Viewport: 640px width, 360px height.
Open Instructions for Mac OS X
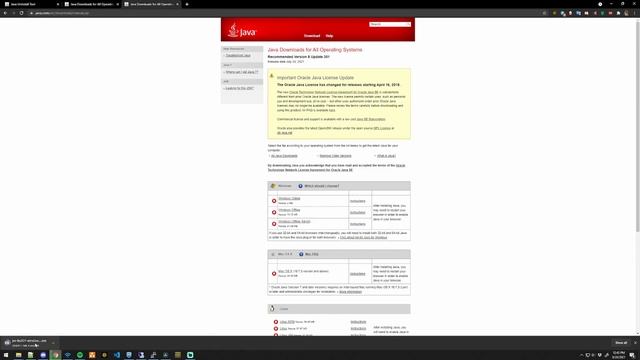pos(358,273)
